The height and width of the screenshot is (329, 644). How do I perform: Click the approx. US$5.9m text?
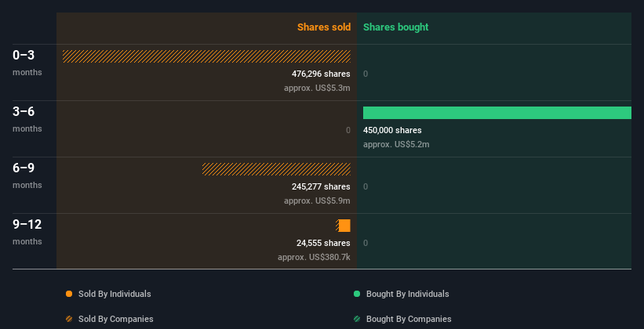(317, 201)
